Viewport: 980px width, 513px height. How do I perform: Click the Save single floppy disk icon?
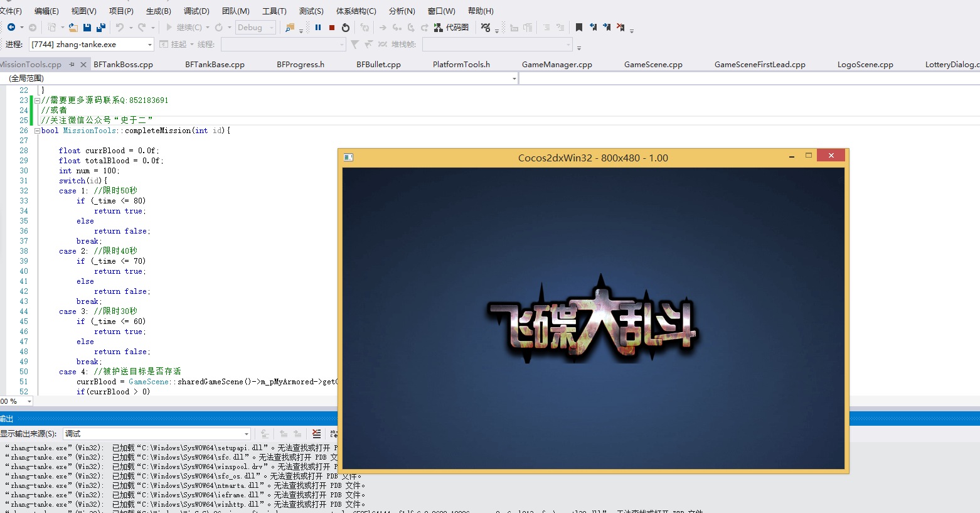(x=87, y=27)
